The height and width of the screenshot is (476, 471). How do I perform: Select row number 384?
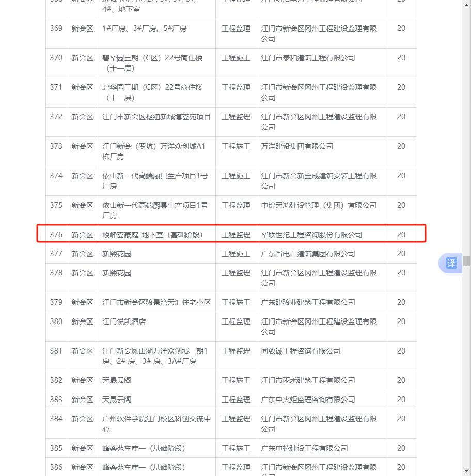pos(56,418)
